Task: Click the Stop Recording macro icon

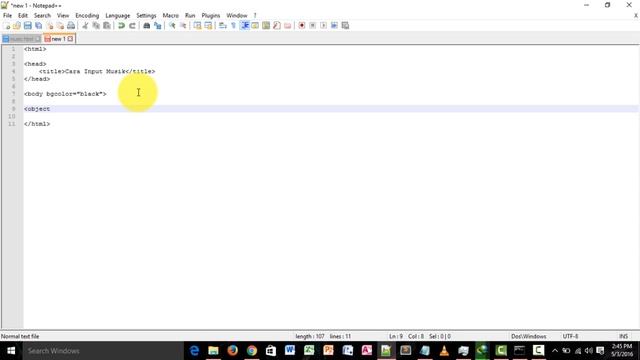Action: (x=313, y=26)
